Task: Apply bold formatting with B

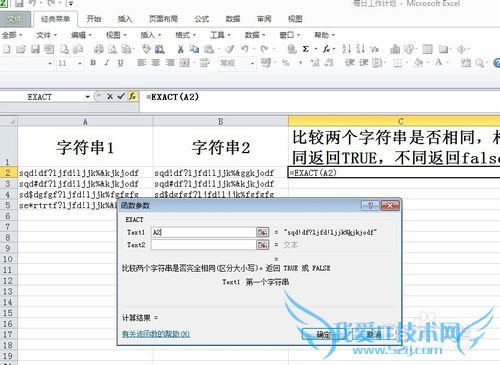Action: click(93, 63)
